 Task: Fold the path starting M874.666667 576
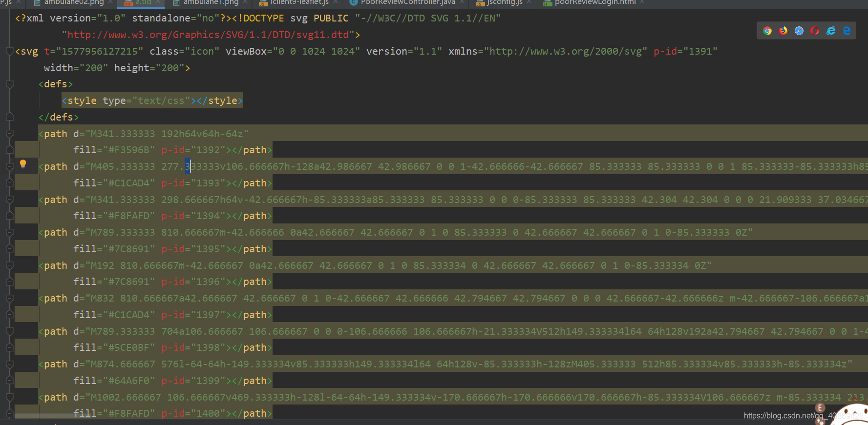pos(9,364)
